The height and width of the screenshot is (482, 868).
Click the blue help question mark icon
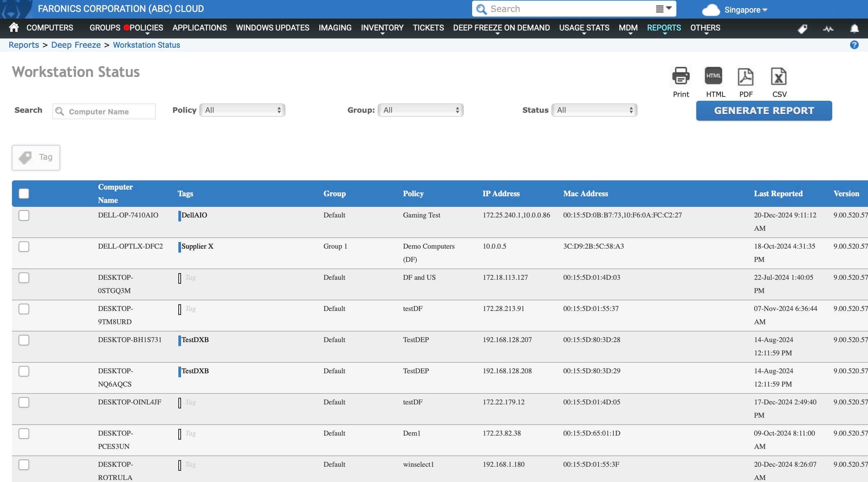click(854, 45)
